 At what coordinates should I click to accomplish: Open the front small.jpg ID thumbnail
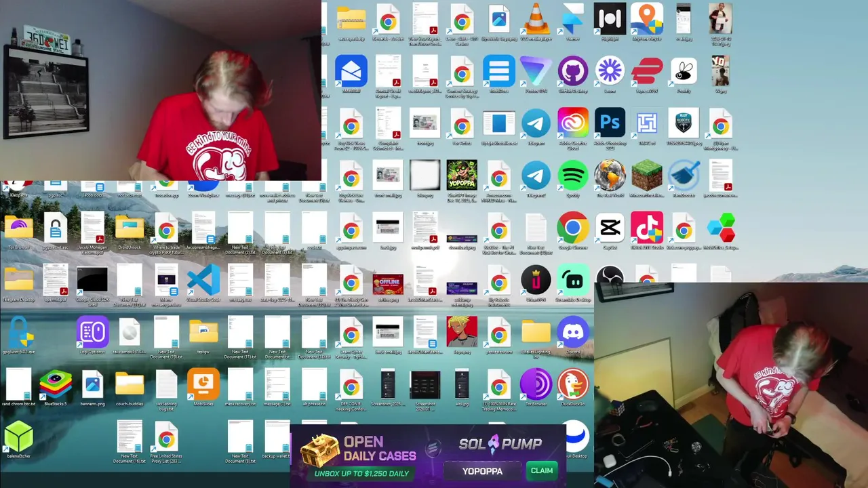point(388,176)
